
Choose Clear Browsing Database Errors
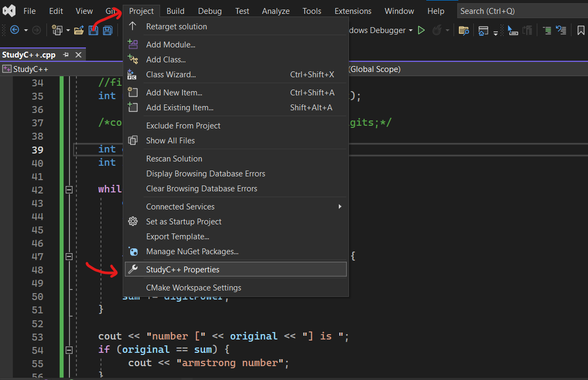coord(235,189)
